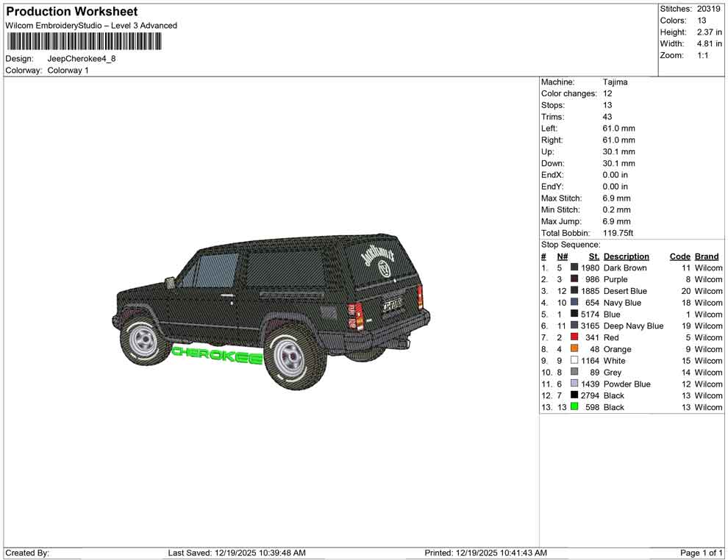Viewport: 728px width, 560px height.
Task: Click the design name JeepCherokee4_8
Action: pyautogui.click(x=81, y=59)
